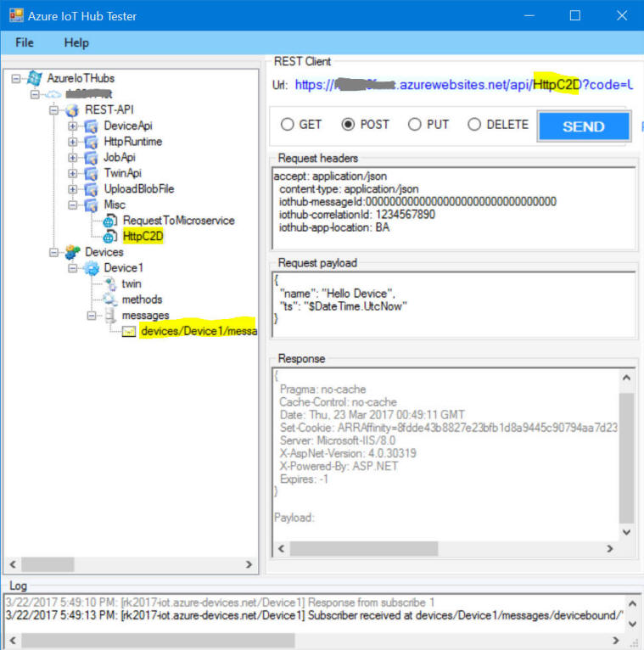The width and height of the screenshot is (644, 650).
Task: Expand the TwinApi node
Action: (x=72, y=173)
